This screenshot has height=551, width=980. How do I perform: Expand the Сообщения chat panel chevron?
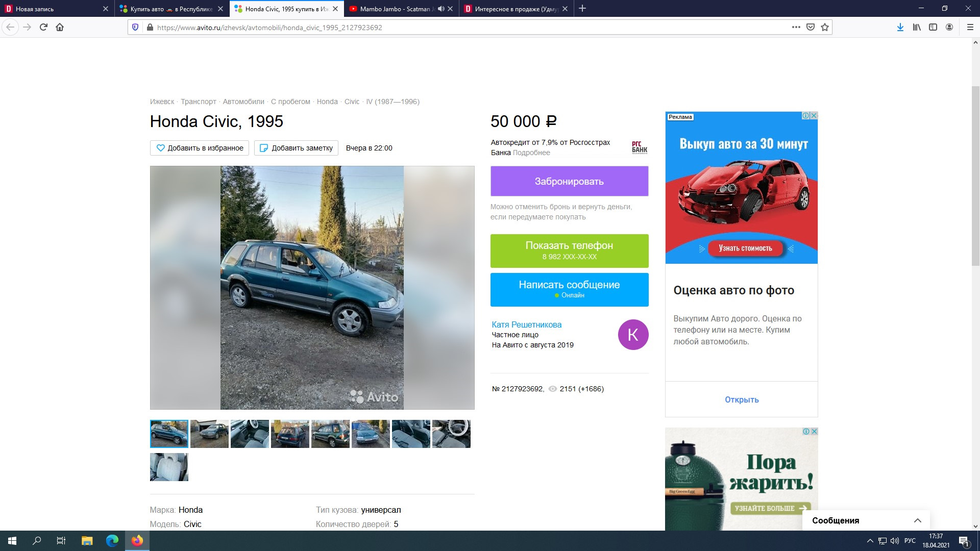tap(917, 520)
